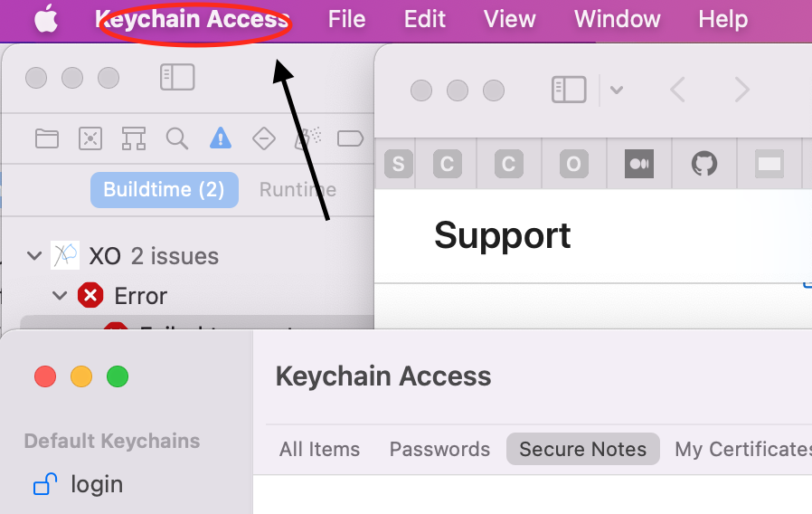Open the Apple menu

(46, 20)
